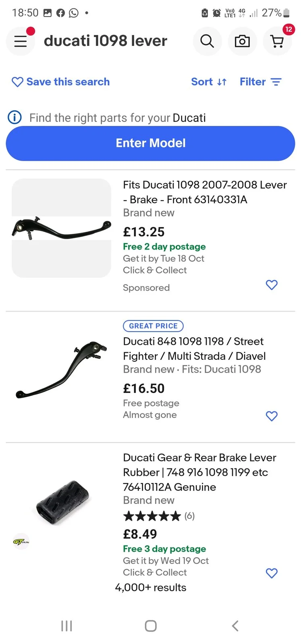Screen dimensions: 301x644
Task: Open camera image search
Action: [242, 41]
